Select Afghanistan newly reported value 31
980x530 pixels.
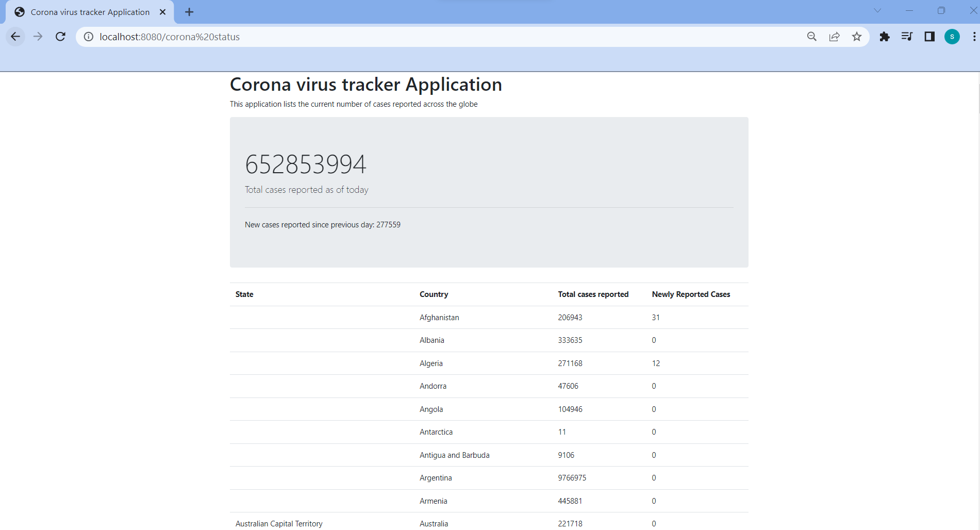pos(656,318)
